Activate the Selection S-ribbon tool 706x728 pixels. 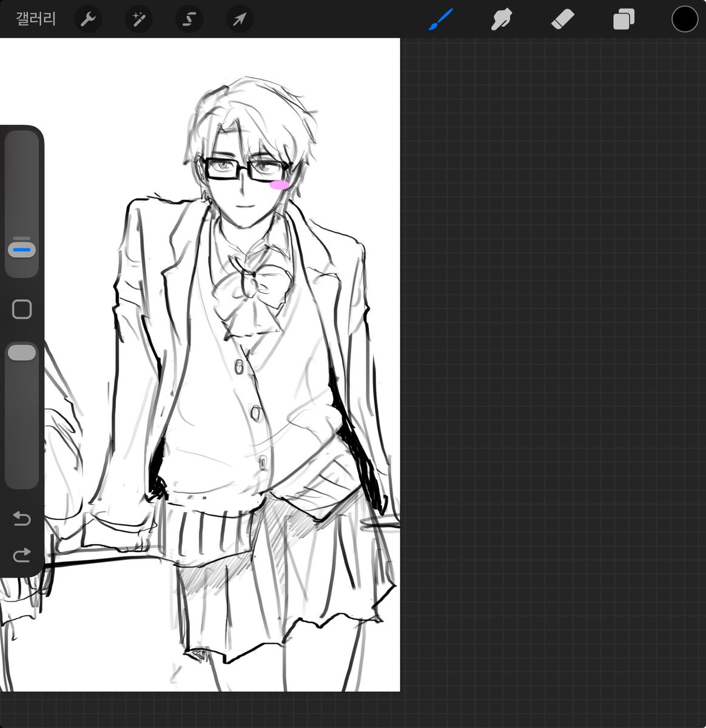pos(189,19)
